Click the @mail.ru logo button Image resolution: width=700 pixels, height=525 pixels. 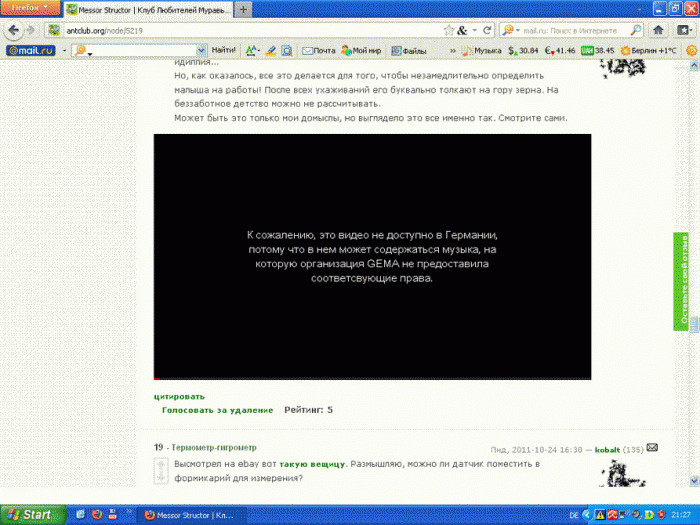(31, 49)
